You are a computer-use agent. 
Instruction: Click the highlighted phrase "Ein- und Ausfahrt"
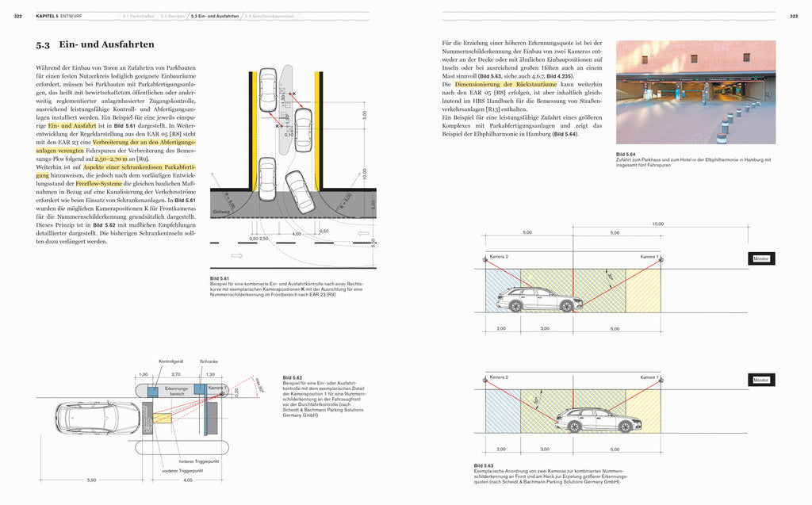[x=71, y=126]
